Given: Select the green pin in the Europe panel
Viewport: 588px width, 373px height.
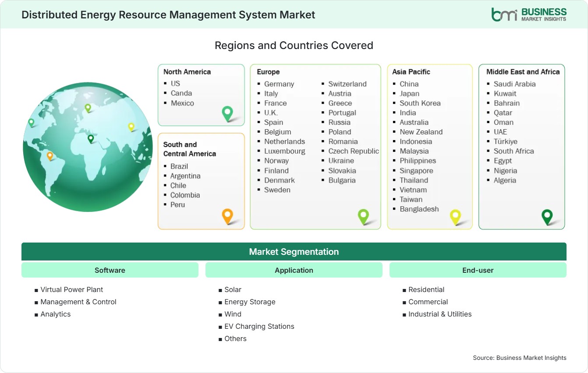Looking at the screenshot, I should [364, 217].
